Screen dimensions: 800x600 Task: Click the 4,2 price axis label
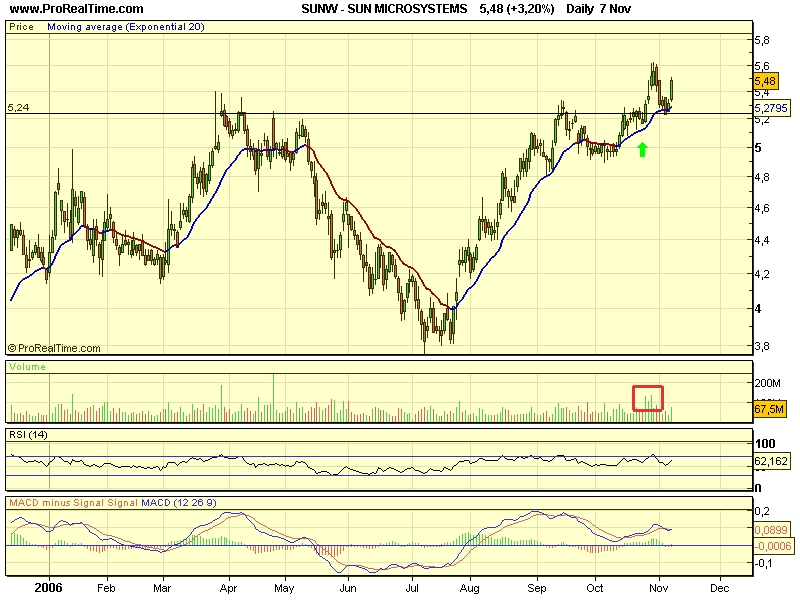762,274
